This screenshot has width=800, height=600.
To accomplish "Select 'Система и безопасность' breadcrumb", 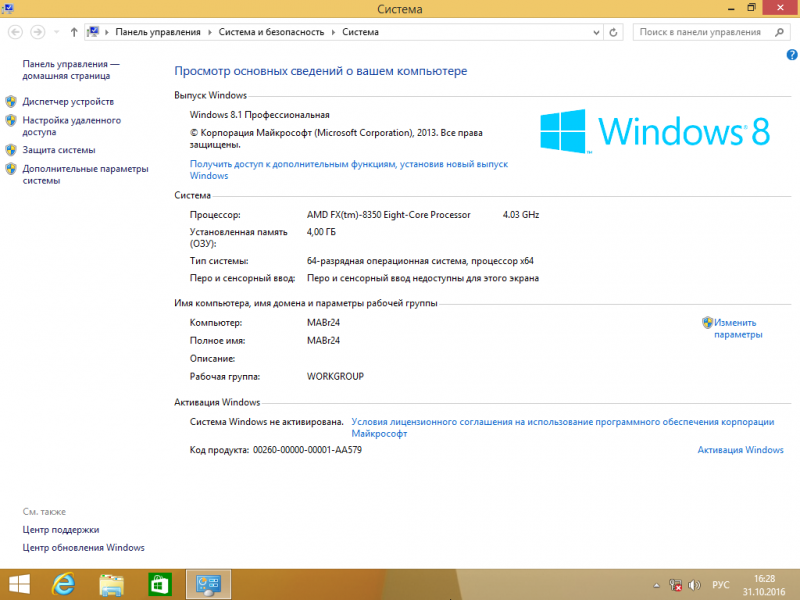I will click(x=271, y=32).
